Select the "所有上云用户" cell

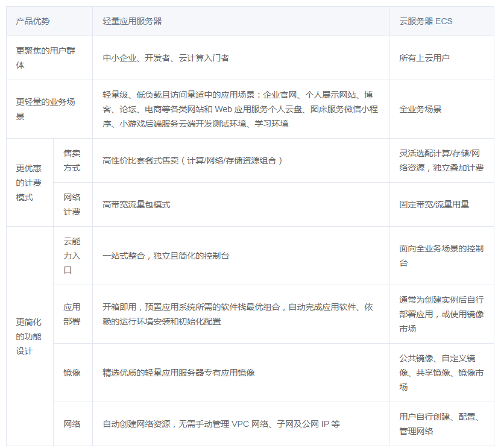coord(441,58)
